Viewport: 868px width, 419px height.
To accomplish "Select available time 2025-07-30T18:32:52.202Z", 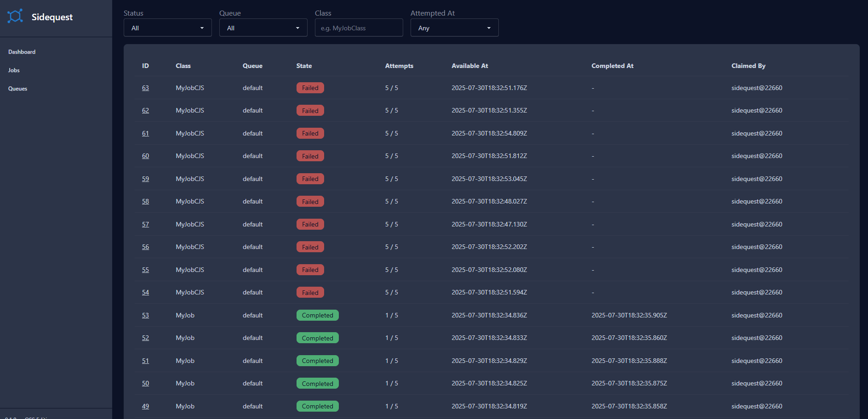I will (489, 247).
